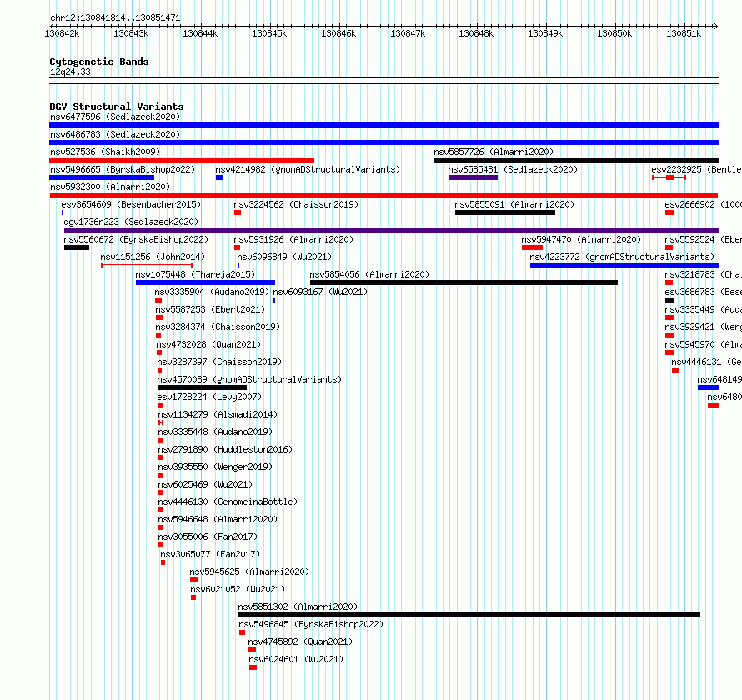Click the nsv1151256 (John2014) red interval line
742x700 pixels.
[x=147, y=265]
